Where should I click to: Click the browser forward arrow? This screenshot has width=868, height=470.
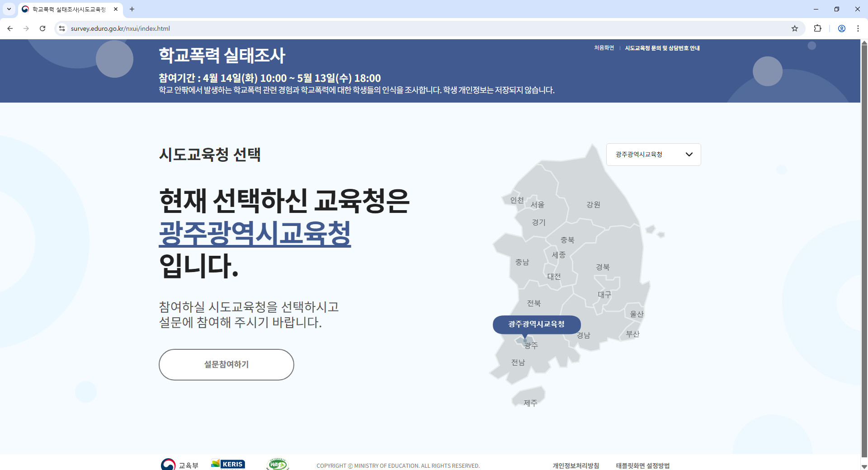(x=26, y=28)
